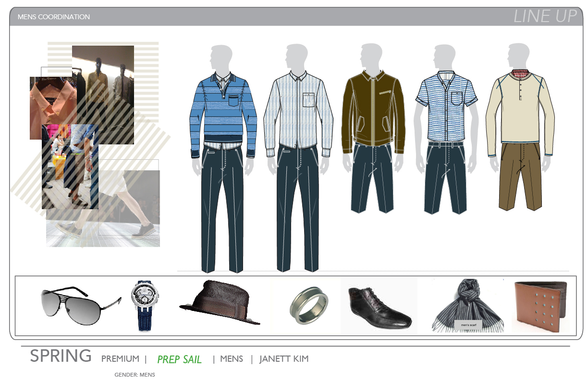The height and width of the screenshot is (380, 588).
Task: Click the MENS label in footer
Action: 232,359
